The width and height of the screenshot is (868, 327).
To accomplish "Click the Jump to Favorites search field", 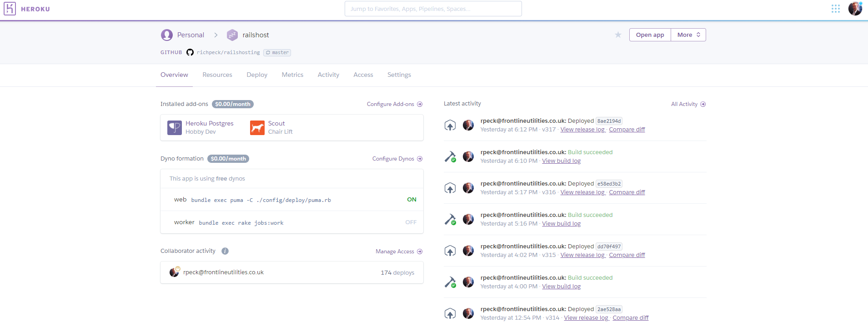I will coord(433,9).
